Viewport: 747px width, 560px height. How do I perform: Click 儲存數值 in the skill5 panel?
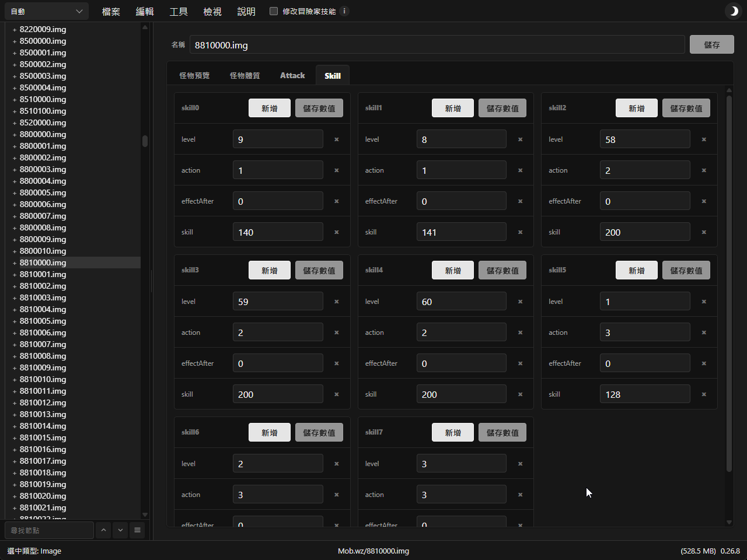[x=686, y=270]
